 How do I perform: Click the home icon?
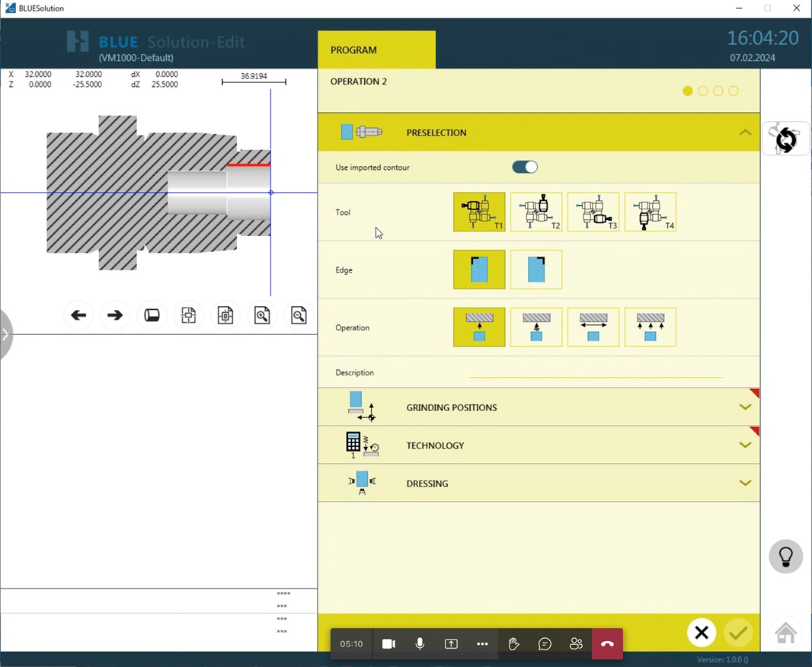(x=785, y=632)
